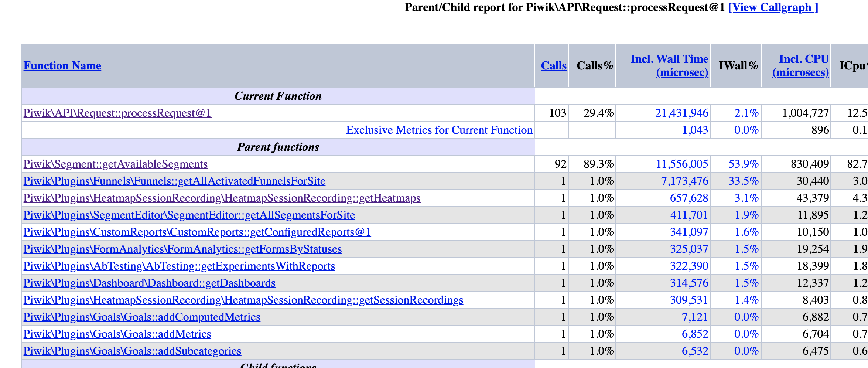Open FormAnalytics::getFormsByStatuses link
The image size is (868, 368).
(x=182, y=249)
